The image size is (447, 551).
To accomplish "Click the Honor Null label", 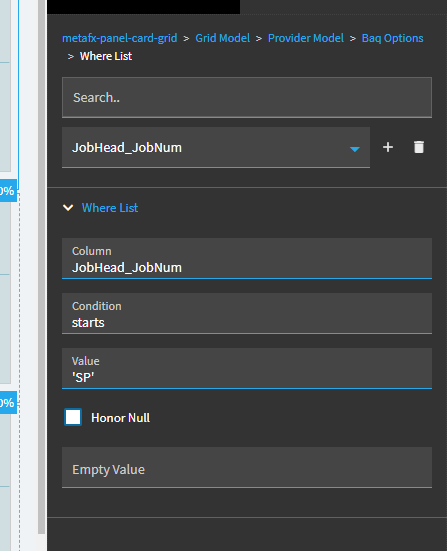I will (121, 418).
